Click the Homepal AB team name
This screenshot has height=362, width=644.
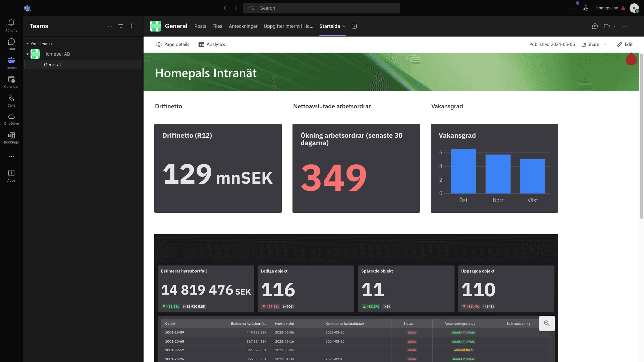tap(57, 54)
